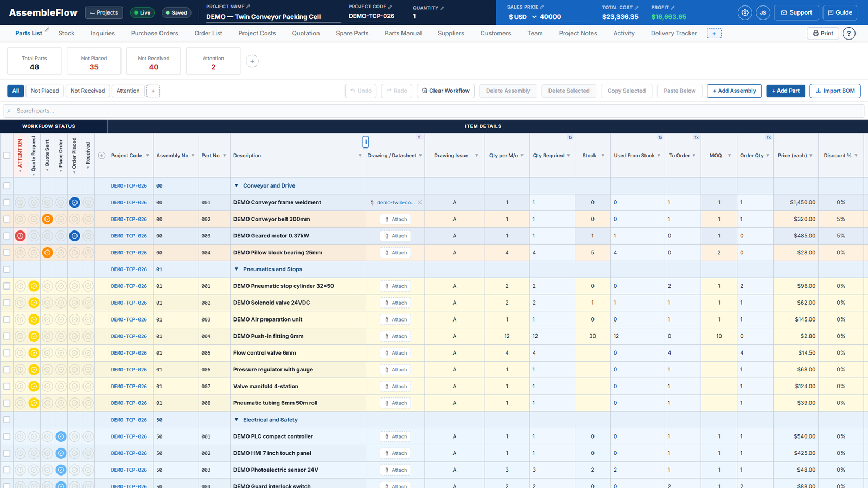Click Order Placed status for Conveyor frame weldment
868x488 pixels.
(x=74, y=202)
